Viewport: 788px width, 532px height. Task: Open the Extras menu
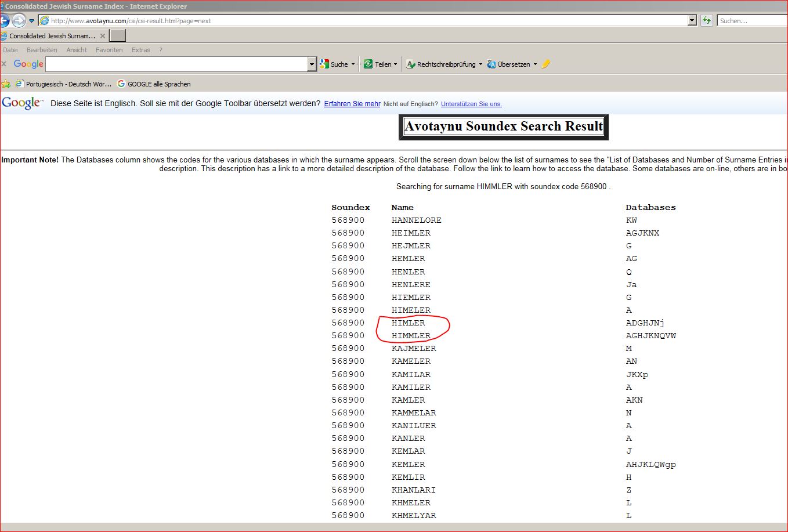pos(140,50)
